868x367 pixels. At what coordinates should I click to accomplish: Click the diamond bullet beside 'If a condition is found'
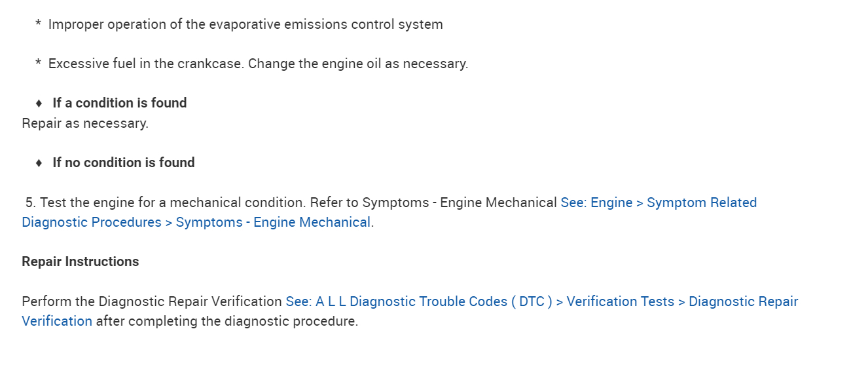click(x=39, y=104)
